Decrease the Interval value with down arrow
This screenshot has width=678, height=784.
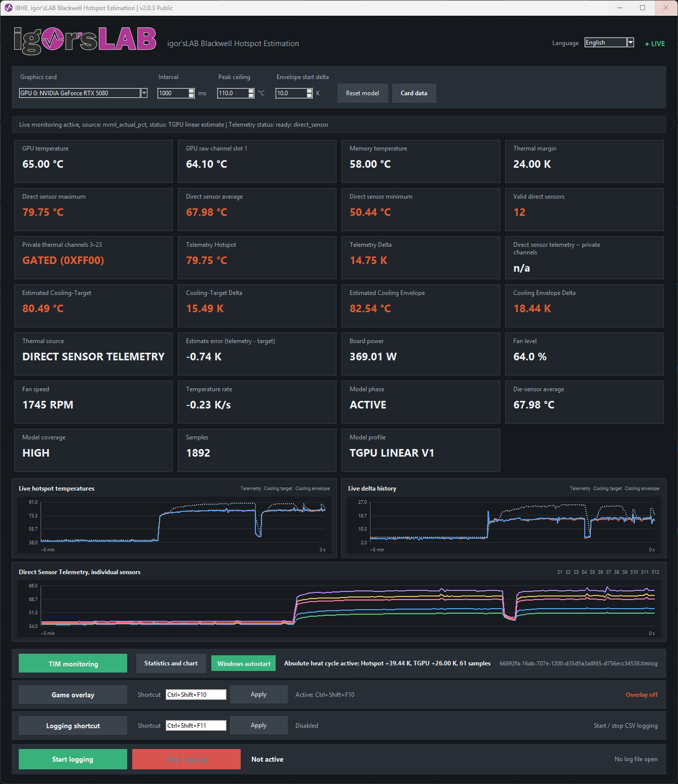point(191,95)
